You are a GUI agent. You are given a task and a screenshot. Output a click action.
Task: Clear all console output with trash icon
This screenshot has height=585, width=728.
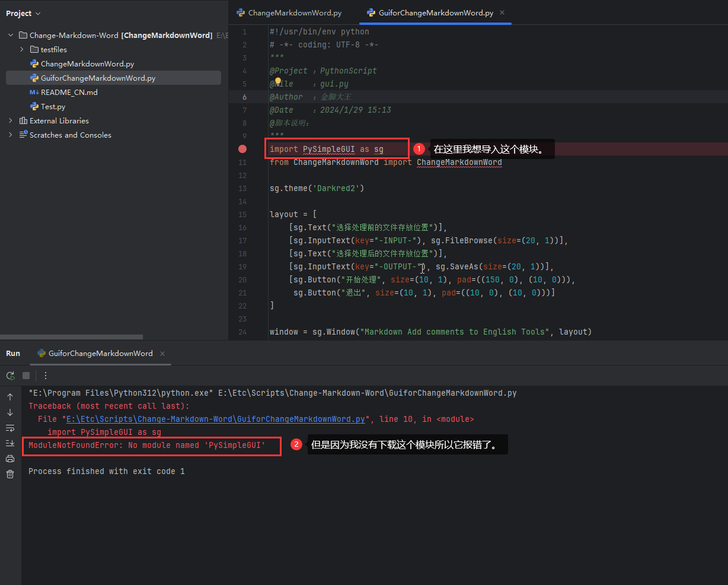tap(10, 474)
